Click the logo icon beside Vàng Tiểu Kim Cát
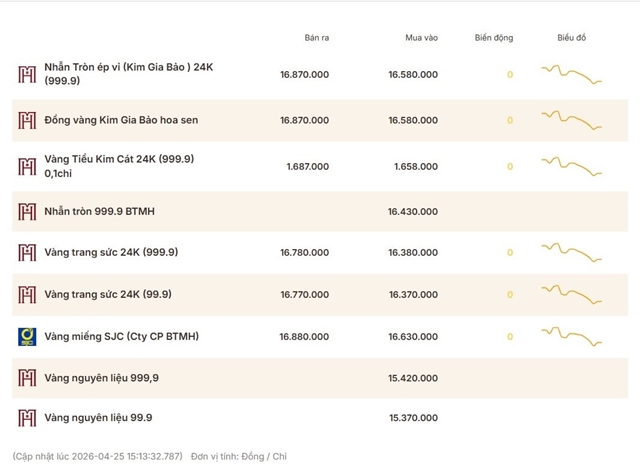This screenshot has width=640, height=475. pyautogui.click(x=28, y=166)
